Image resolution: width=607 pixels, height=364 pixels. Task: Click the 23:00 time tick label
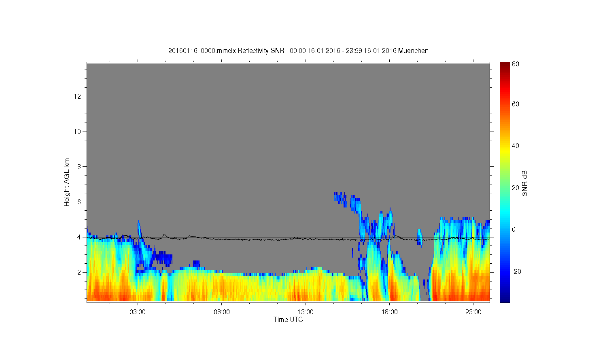[473, 312]
